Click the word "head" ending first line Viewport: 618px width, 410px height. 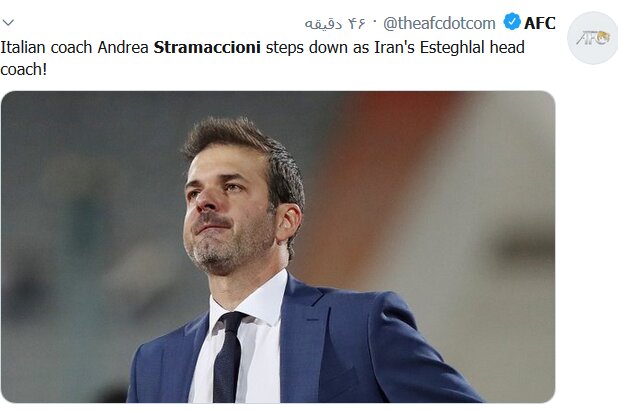507,47
